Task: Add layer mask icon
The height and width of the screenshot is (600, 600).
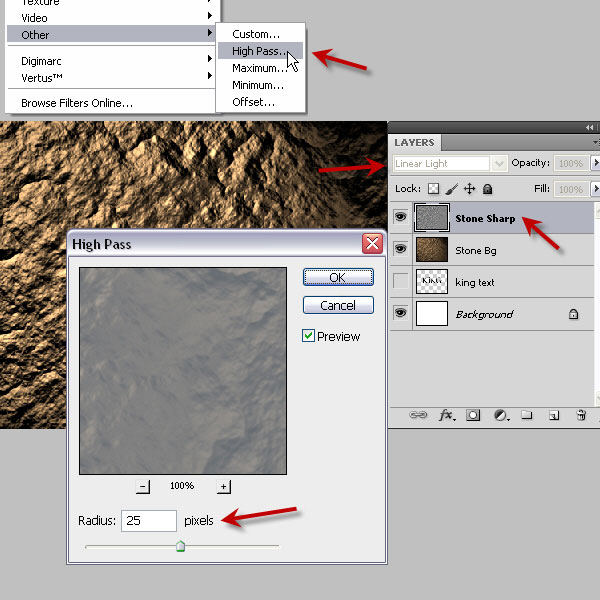Action: (473, 415)
